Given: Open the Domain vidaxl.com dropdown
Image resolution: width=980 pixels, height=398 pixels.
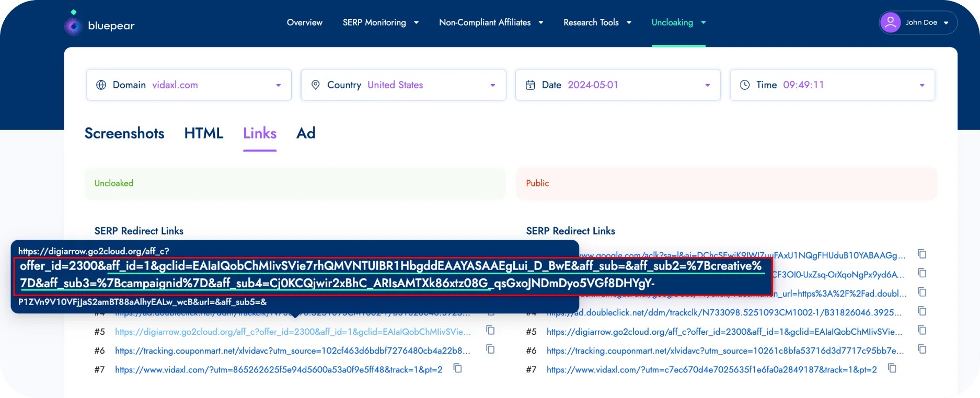Looking at the screenshot, I should (x=189, y=85).
